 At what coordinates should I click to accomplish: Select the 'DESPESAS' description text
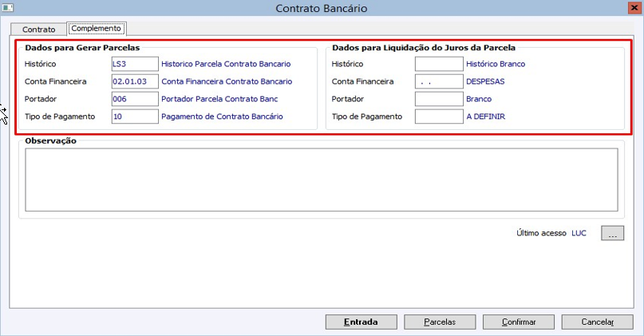point(485,81)
